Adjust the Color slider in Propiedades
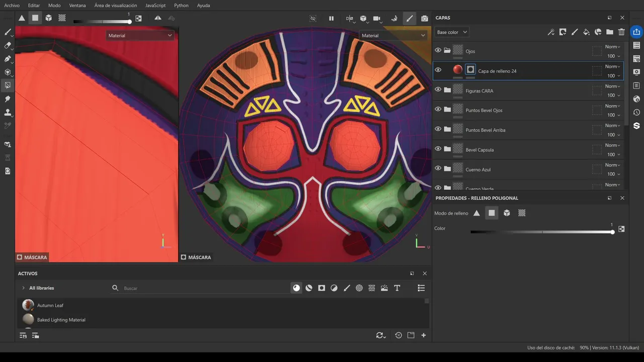 542,232
